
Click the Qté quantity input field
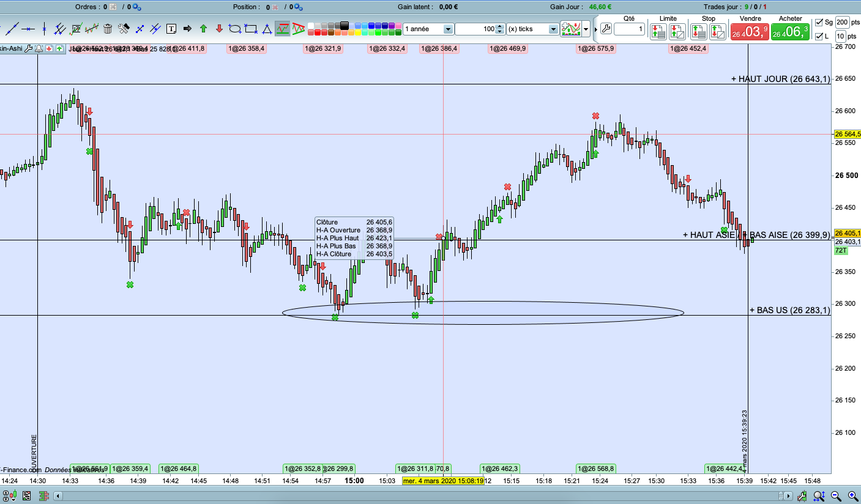click(x=629, y=29)
